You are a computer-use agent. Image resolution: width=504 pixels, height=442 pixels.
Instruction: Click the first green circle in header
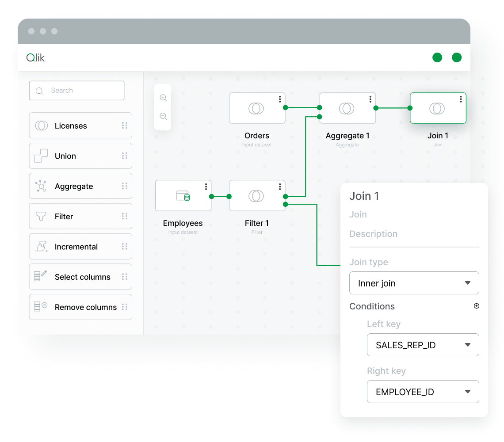(x=437, y=57)
